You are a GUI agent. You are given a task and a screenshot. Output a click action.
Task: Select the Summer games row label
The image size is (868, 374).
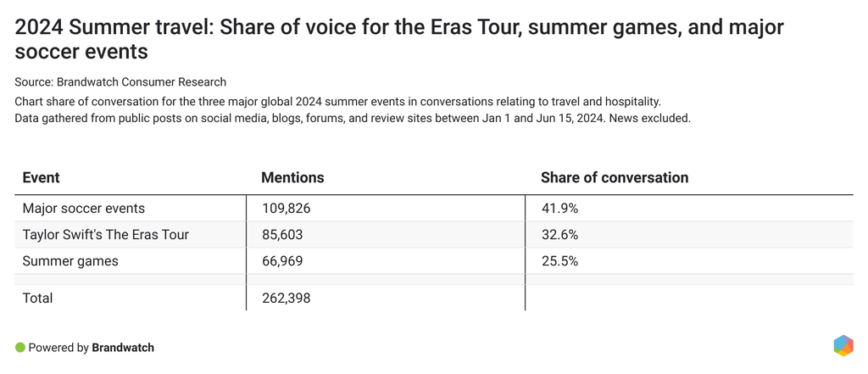[70, 261]
